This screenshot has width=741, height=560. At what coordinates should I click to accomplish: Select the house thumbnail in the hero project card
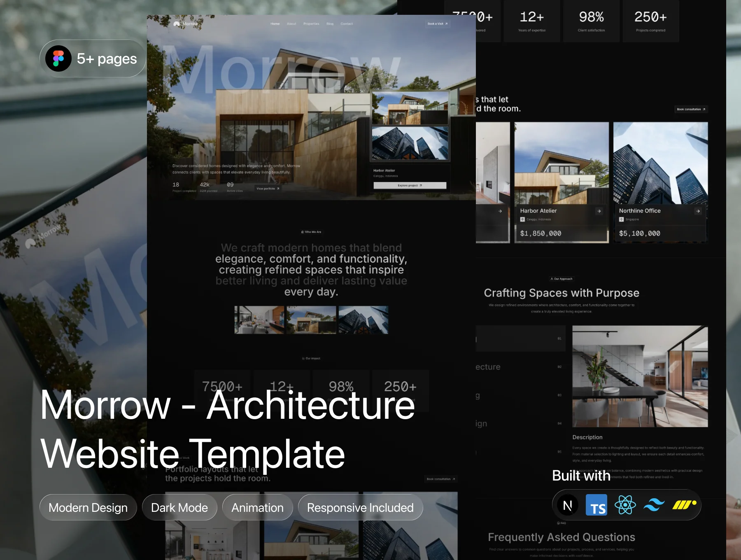[x=410, y=108]
